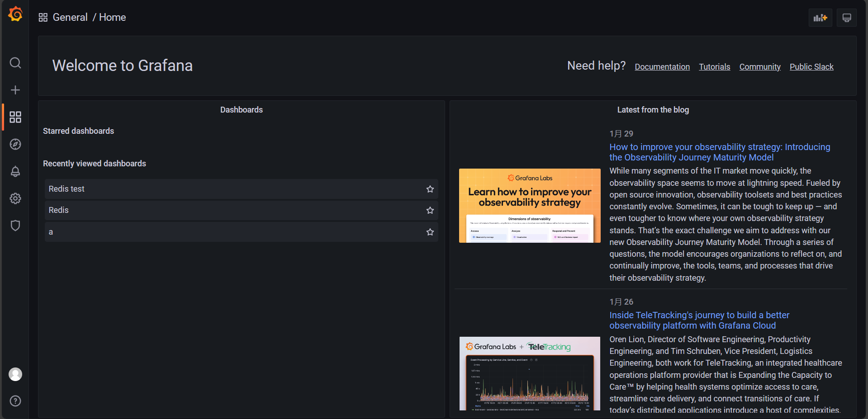The height and width of the screenshot is (419, 868).
Task: Click the 1月 26 blog date
Action: 621,302
